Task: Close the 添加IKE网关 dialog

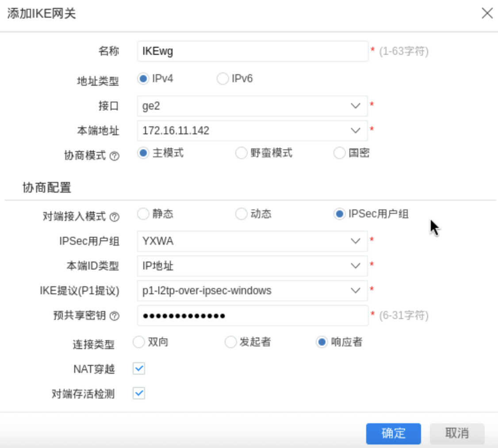Action: pos(487,13)
